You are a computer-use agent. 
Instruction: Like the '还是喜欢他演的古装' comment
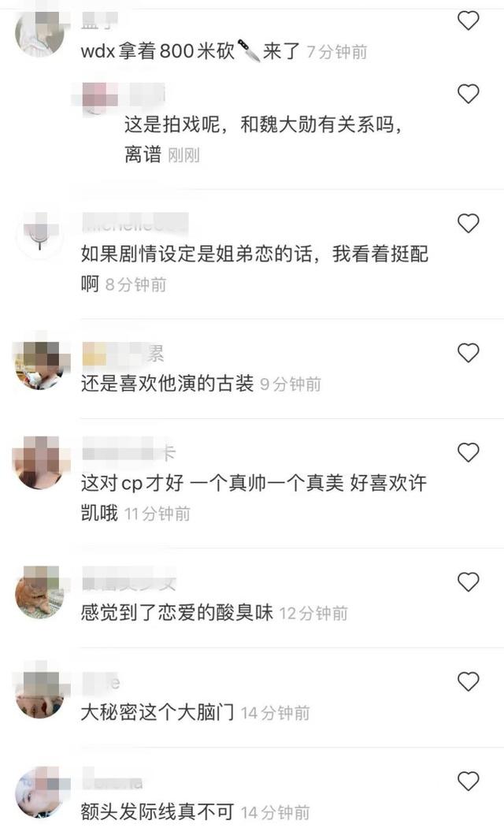click(468, 353)
